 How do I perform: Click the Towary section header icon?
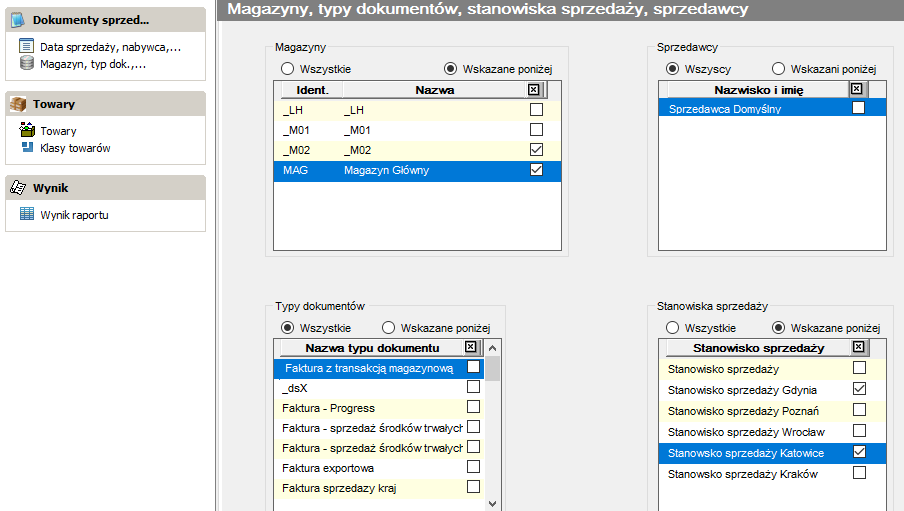(18, 104)
